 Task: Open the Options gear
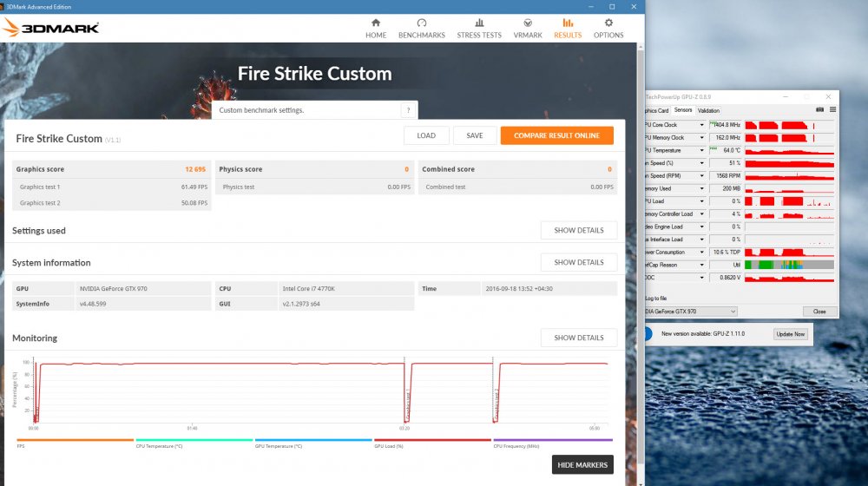(608, 28)
